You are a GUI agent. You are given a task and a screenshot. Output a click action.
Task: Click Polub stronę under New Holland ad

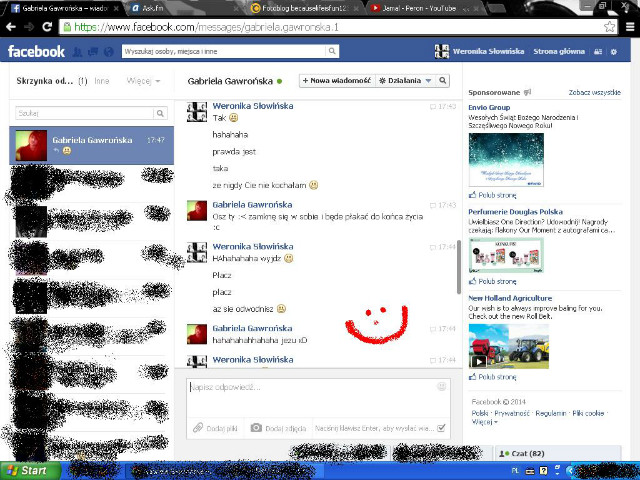[497, 377]
